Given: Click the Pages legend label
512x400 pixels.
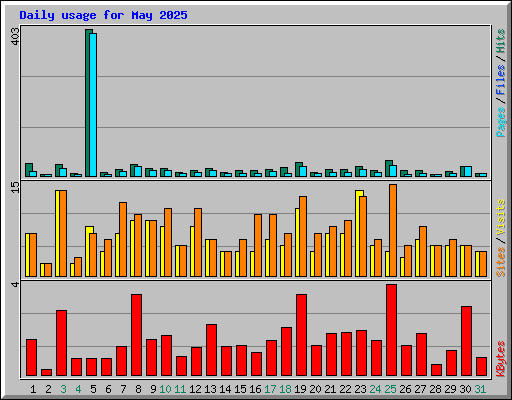Looking at the screenshot, I should pyautogui.click(x=501, y=122).
